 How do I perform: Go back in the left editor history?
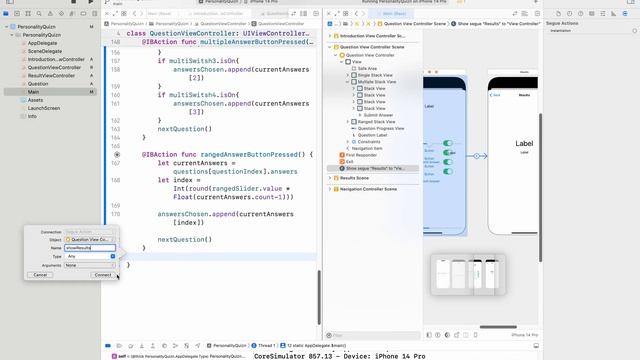134,13
